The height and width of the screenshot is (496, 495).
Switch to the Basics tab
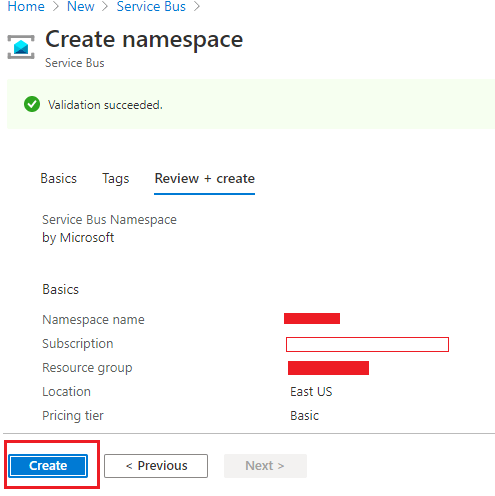(59, 179)
